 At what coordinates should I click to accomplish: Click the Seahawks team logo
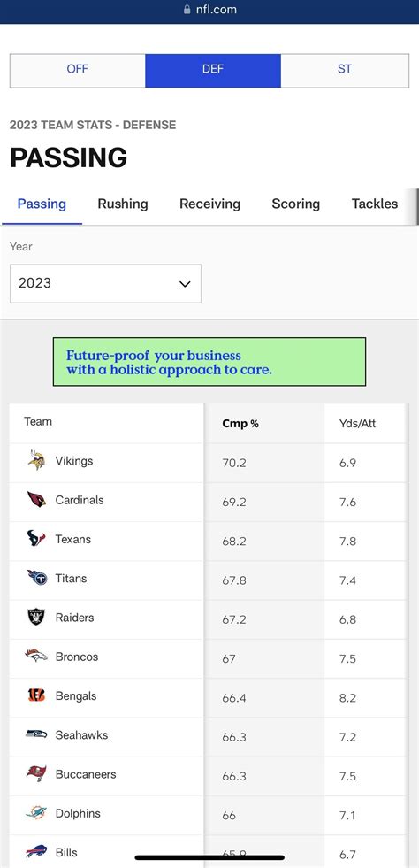(36, 734)
